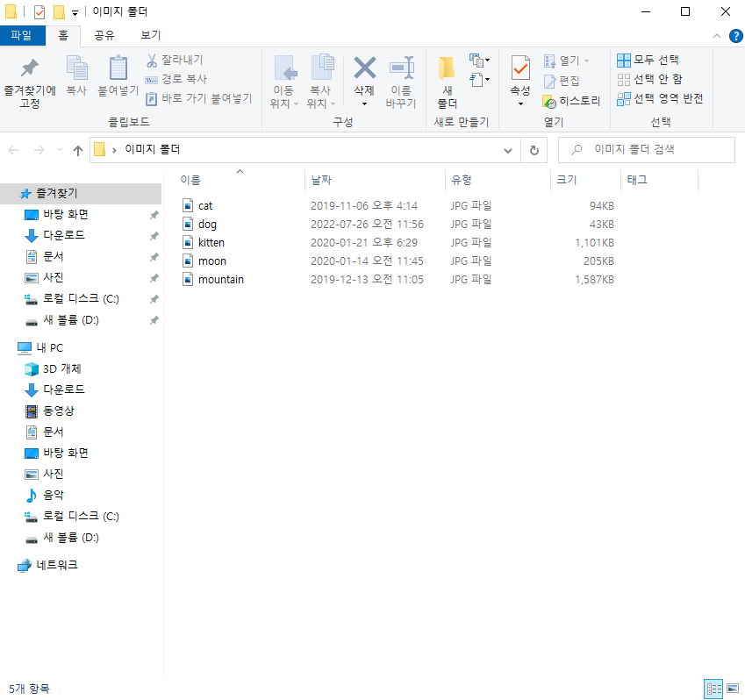Pin to Quick access (즐겨찾기에 고정)
Image resolution: width=745 pixels, height=700 pixels.
(30, 82)
